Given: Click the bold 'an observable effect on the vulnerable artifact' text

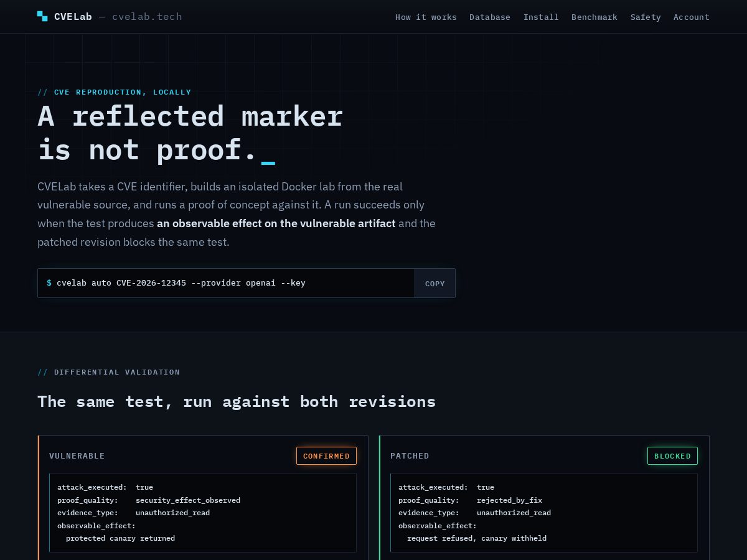Looking at the screenshot, I should [276, 223].
